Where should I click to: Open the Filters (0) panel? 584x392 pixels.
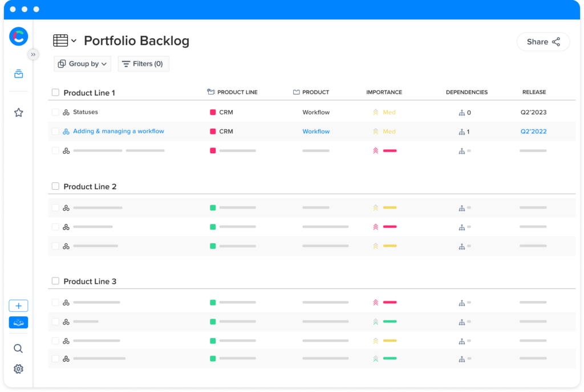pyautogui.click(x=143, y=64)
